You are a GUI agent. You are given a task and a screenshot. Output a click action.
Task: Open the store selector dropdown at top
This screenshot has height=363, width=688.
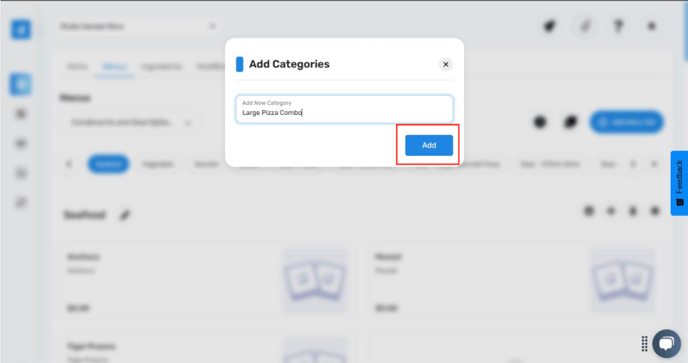[x=138, y=26]
